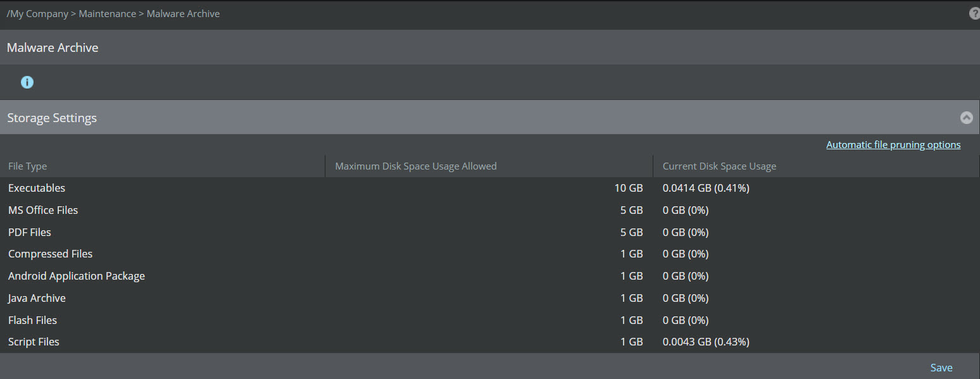
Task: Click Maximum Disk Space Usage Allowed header
Action: click(416, 166)
